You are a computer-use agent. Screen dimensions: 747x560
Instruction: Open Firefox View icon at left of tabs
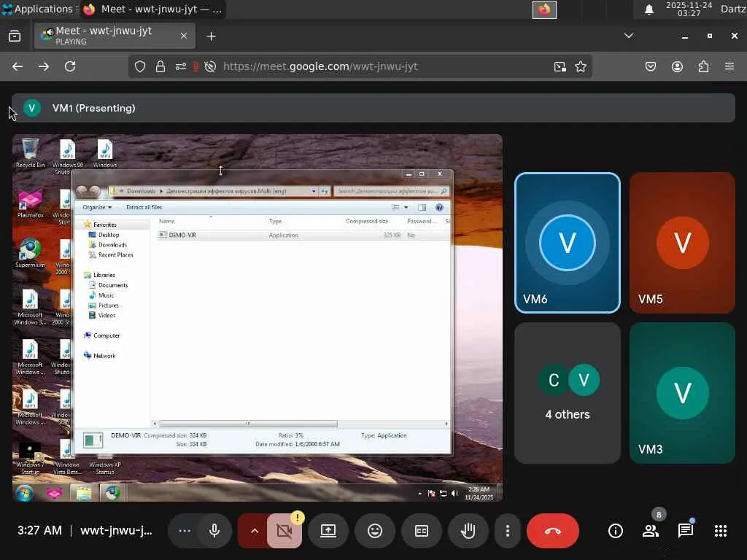tap(15, 36)
